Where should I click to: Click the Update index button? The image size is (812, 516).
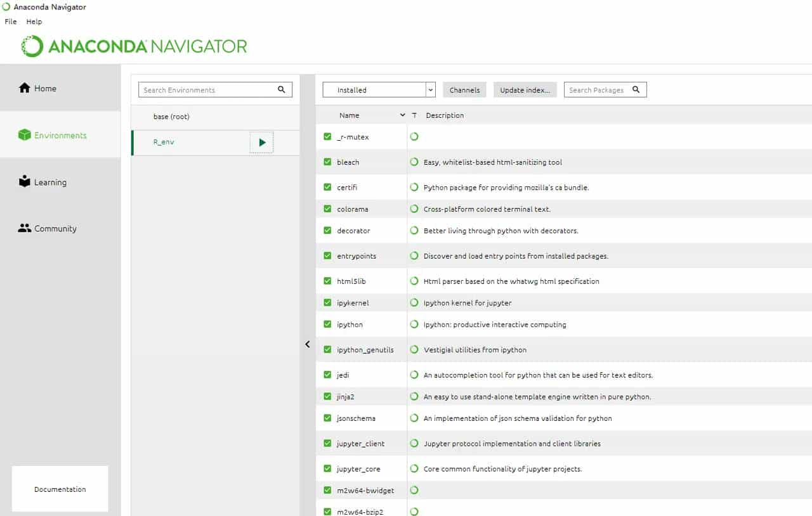click(525, 90)
